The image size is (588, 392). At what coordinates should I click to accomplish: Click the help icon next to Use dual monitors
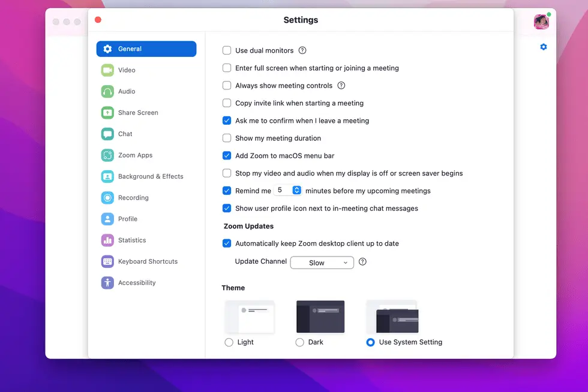(302, 50)
